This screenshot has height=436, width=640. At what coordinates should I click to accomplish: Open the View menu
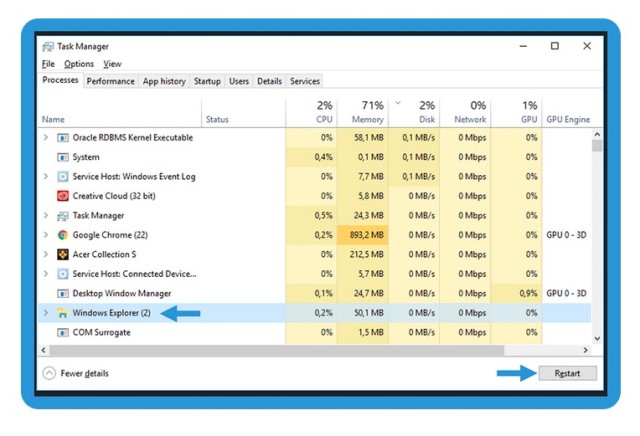click(x=112, y=64)
